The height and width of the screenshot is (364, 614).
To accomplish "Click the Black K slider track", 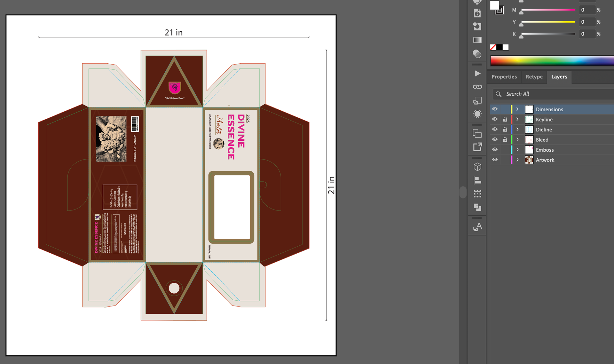I will [548, 34].
